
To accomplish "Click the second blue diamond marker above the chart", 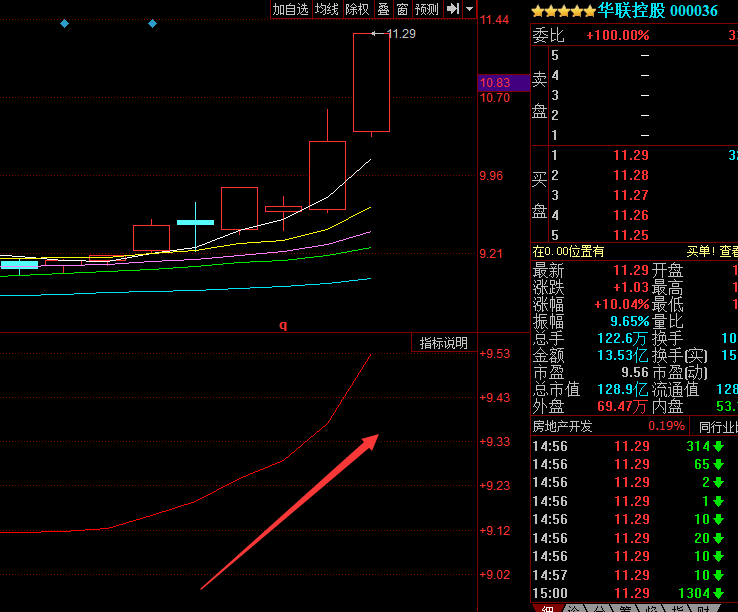I will (x=152, y=23).
